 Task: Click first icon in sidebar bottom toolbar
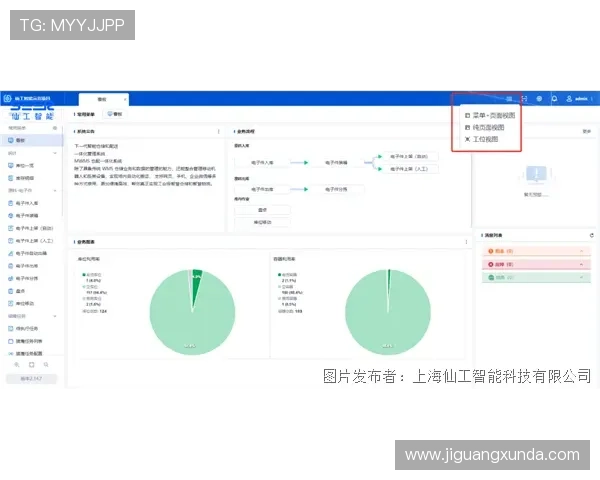17,365
